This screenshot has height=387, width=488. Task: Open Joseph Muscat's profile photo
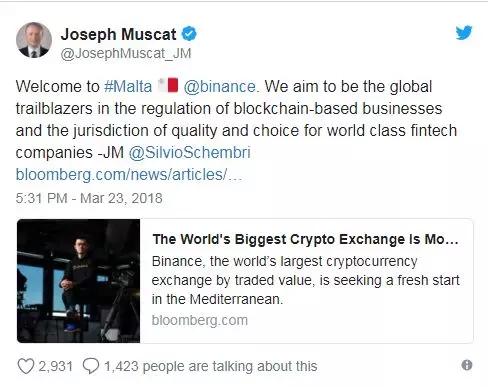tap(34, 40)
